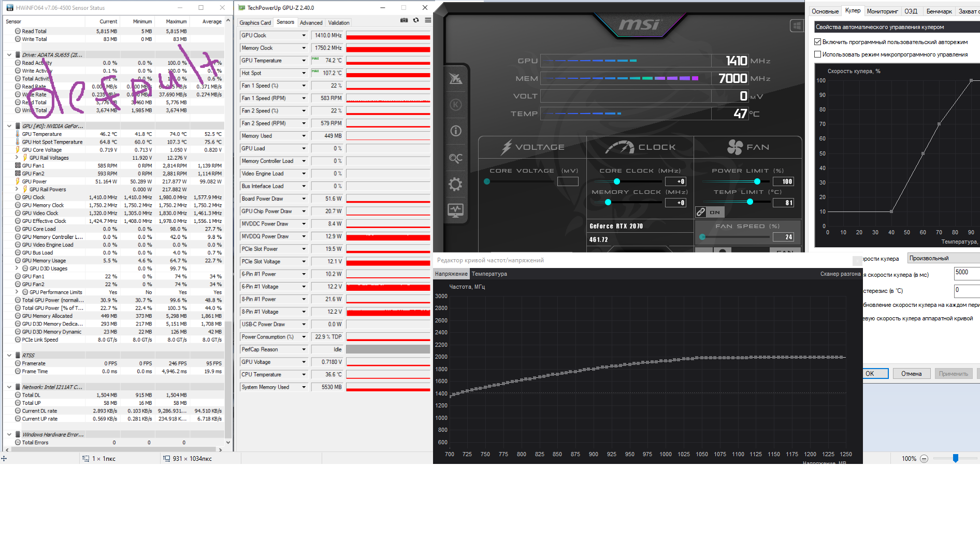Click OK in fan settings dialog
This screenshot has width=980, height=536.
point(875,374)
